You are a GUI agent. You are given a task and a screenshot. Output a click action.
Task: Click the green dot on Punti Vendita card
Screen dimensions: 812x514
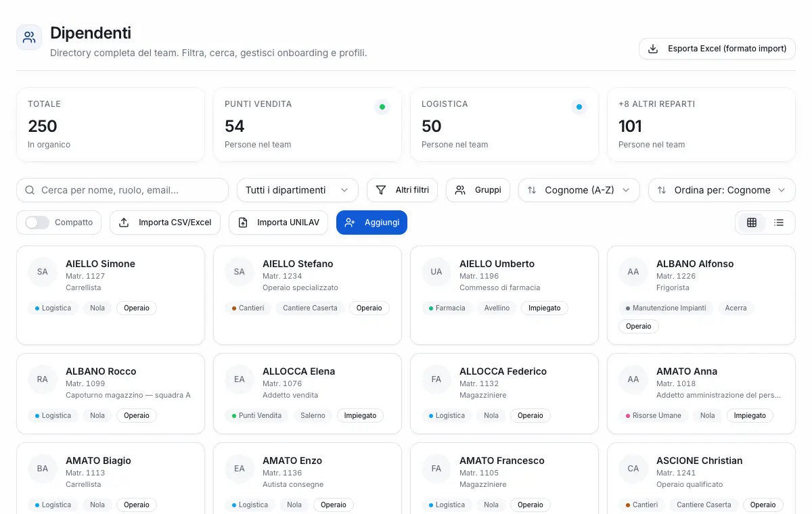click(x=382, y=107)
